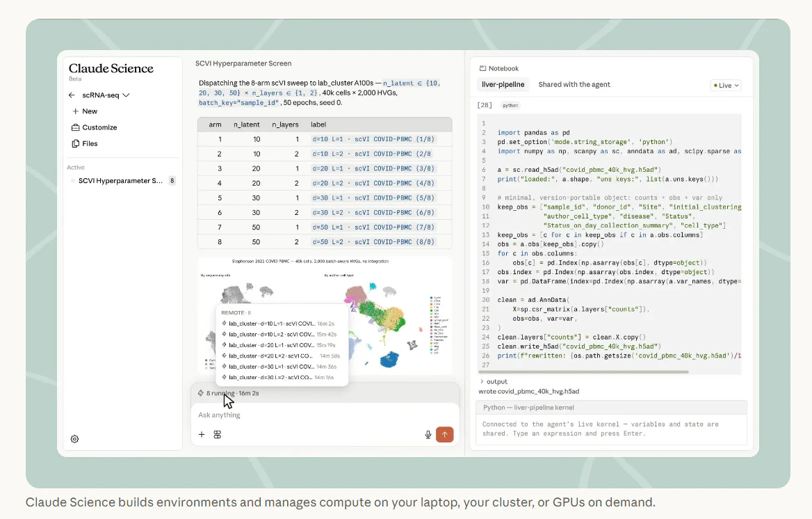Click the tools grid icon beside the plus

(218, 435)
